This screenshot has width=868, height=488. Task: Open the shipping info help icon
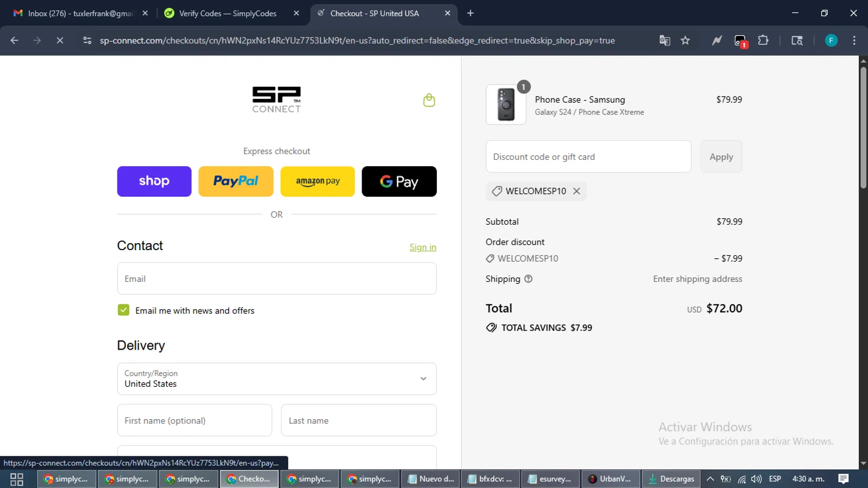pyautogui.click(x=528, y=279)
